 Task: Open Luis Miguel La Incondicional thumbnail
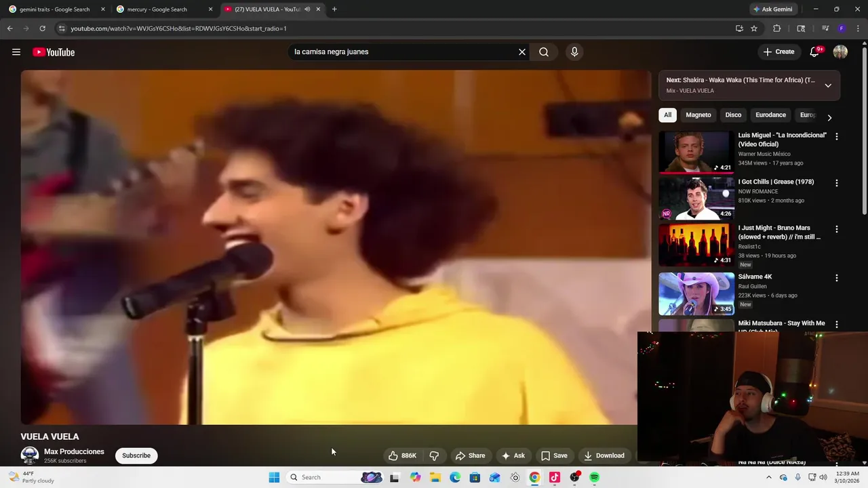point(696,152)
